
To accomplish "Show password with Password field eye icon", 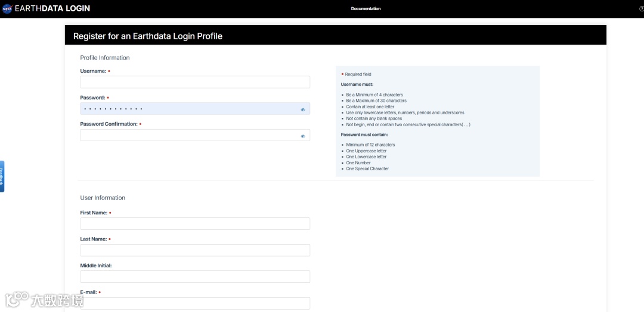I will pos(303,110).
